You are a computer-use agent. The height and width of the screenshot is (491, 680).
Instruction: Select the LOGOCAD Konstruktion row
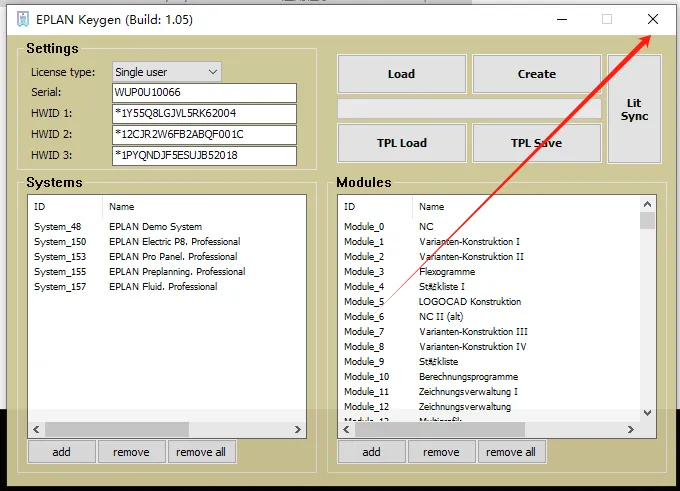pyautogui.click(x=489, y=302)
